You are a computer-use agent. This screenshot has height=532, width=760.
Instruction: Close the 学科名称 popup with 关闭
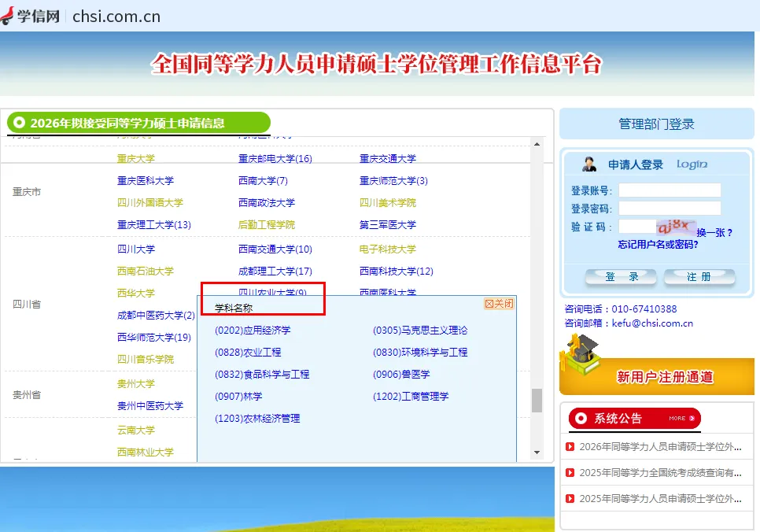click(x=499, y=304)
